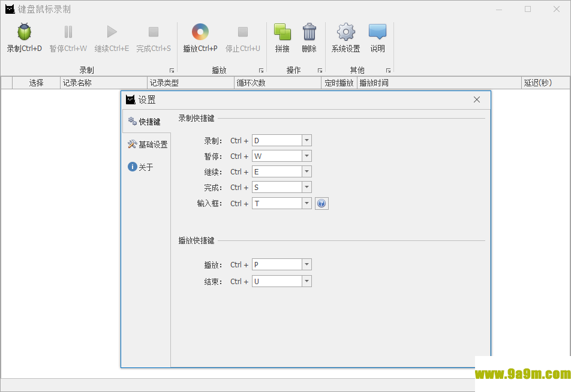Select the 快捷键 settings tab
Viewport: 571px width, 392px height.
tap(146, 122)
